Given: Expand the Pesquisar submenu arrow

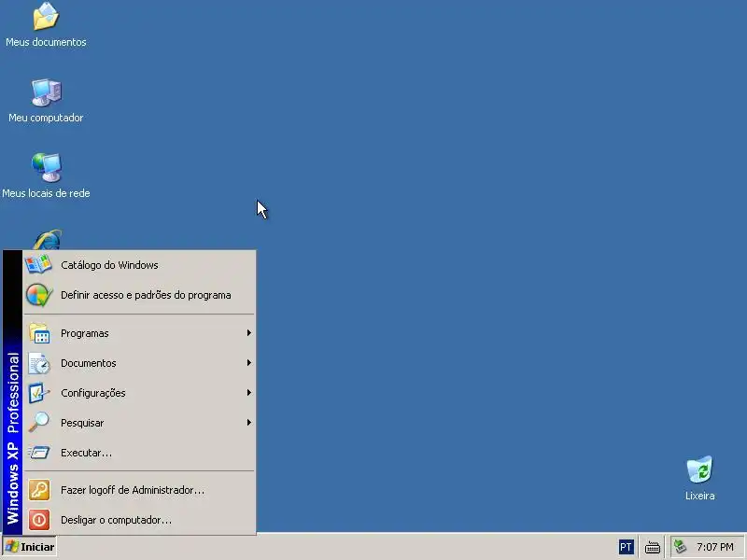Looking at the screenshot, I should pyautogui.click(x=248, y=423).
